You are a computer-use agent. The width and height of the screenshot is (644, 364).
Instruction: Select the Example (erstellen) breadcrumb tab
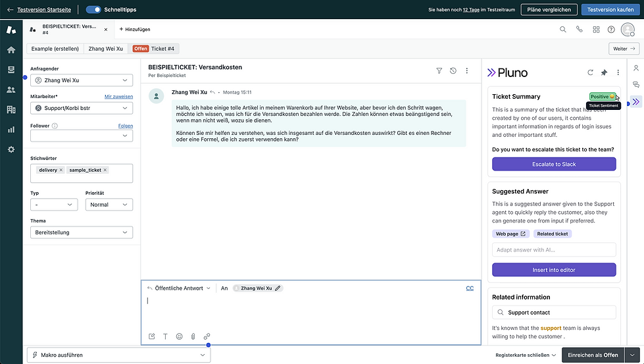click(x=55, y=49)
